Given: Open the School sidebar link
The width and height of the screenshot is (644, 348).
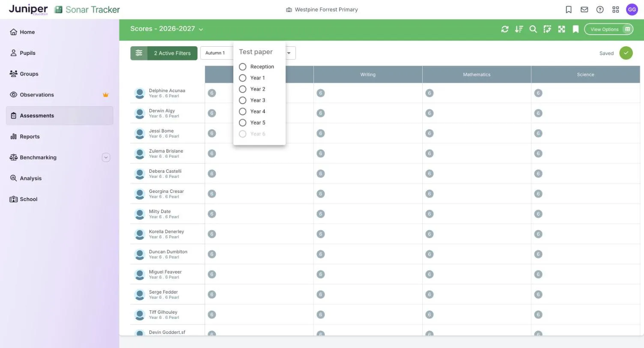Looking at the screenshot, I should coord(60,199).
